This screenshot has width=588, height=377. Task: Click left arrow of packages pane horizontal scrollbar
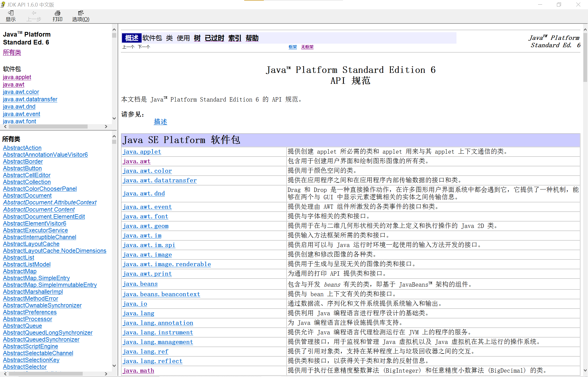point(5,127)
